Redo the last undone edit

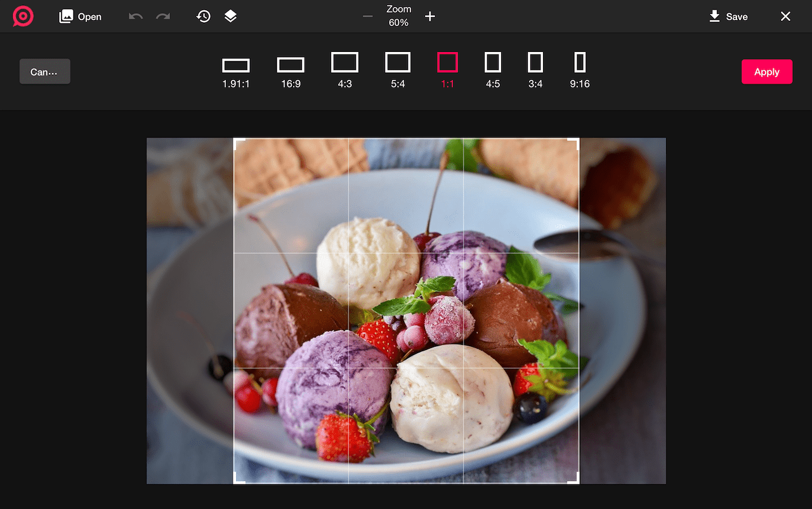pos(163,16)
